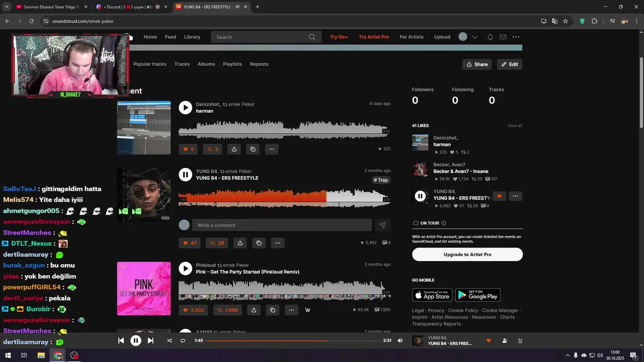Open the more options menu on harman track
Image resolution: width=644 pixels, height=362 pixels.
(272, 149)
